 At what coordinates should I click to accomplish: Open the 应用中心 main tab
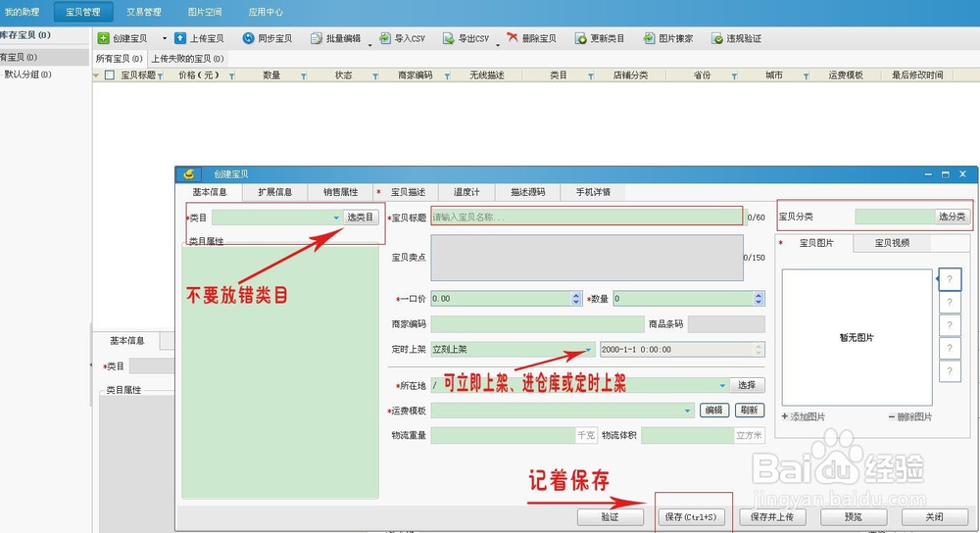(x=266, y=12)
